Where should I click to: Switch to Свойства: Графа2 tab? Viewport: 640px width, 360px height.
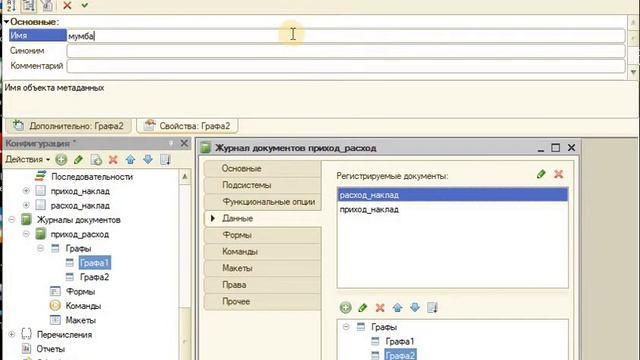(x=187, y=126)
